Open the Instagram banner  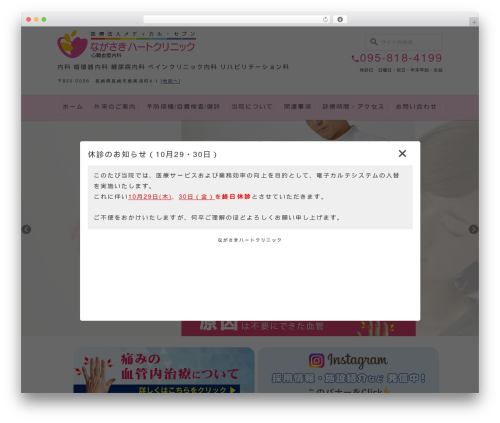[348, 370]
